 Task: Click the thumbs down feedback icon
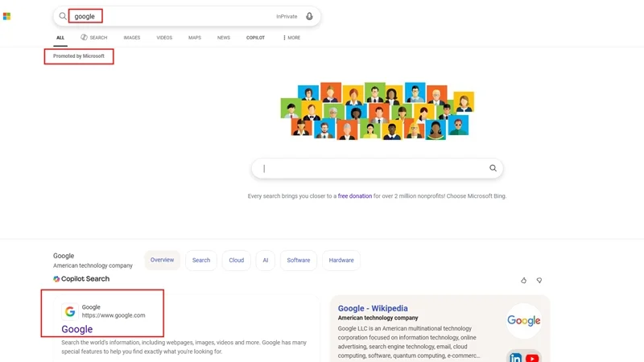(x=539, y=280)
